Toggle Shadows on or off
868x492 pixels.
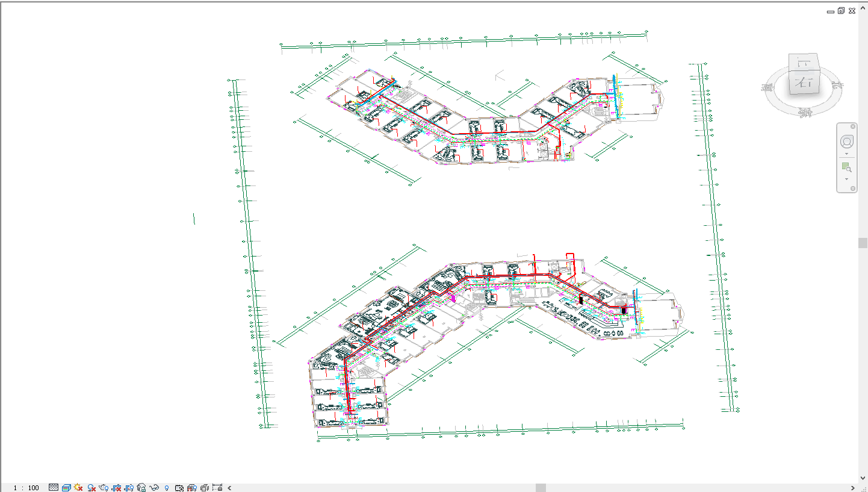(x=91, y=488)
